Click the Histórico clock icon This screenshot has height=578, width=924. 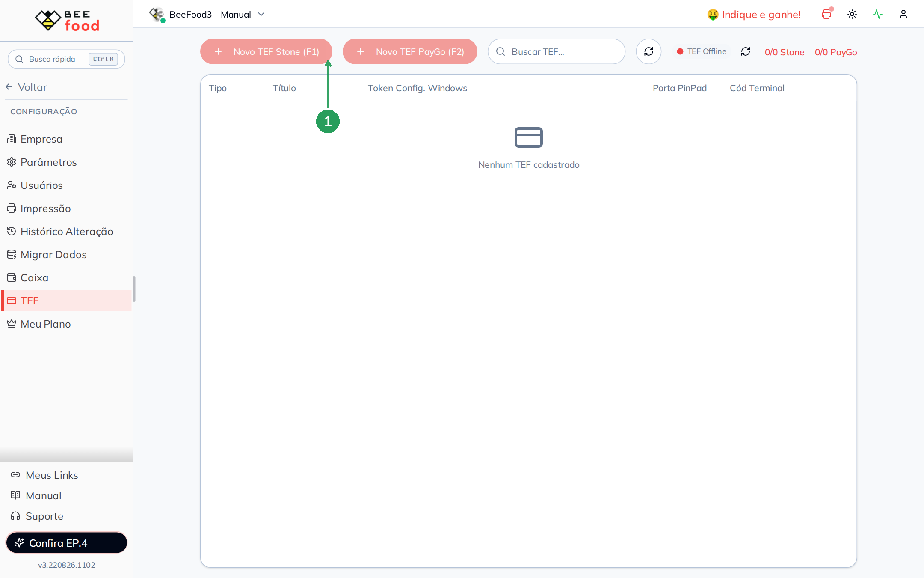click(12, 231)
